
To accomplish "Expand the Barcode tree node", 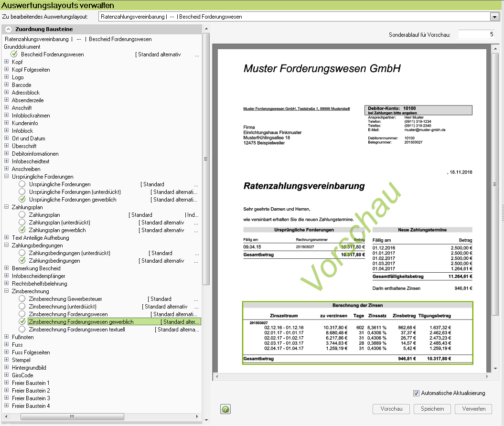I will point(7,85).
